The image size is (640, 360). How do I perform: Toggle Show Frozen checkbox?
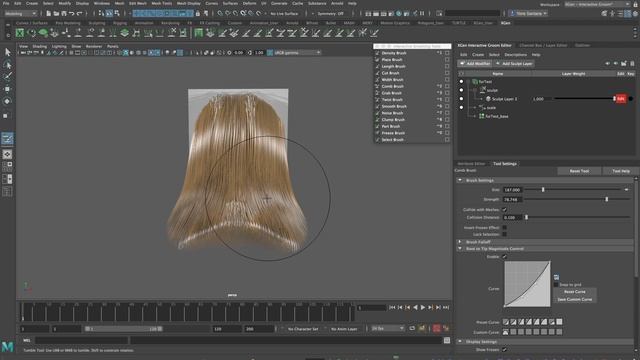coord(504,349)
